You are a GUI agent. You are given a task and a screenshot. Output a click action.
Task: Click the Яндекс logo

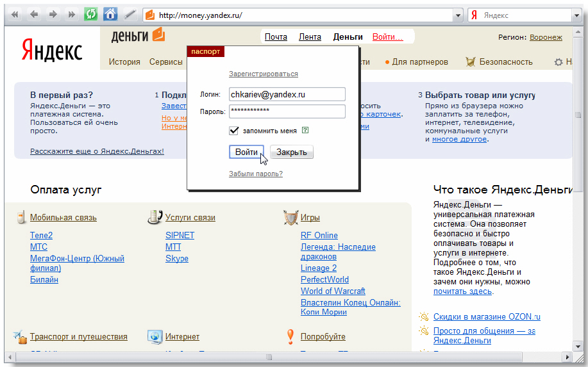point(52,50)
